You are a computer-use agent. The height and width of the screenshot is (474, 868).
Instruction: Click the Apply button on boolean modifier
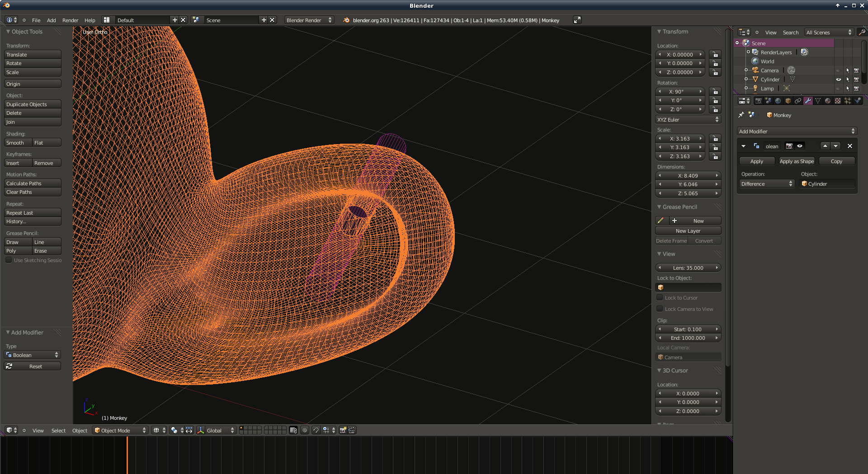(756, 161)
